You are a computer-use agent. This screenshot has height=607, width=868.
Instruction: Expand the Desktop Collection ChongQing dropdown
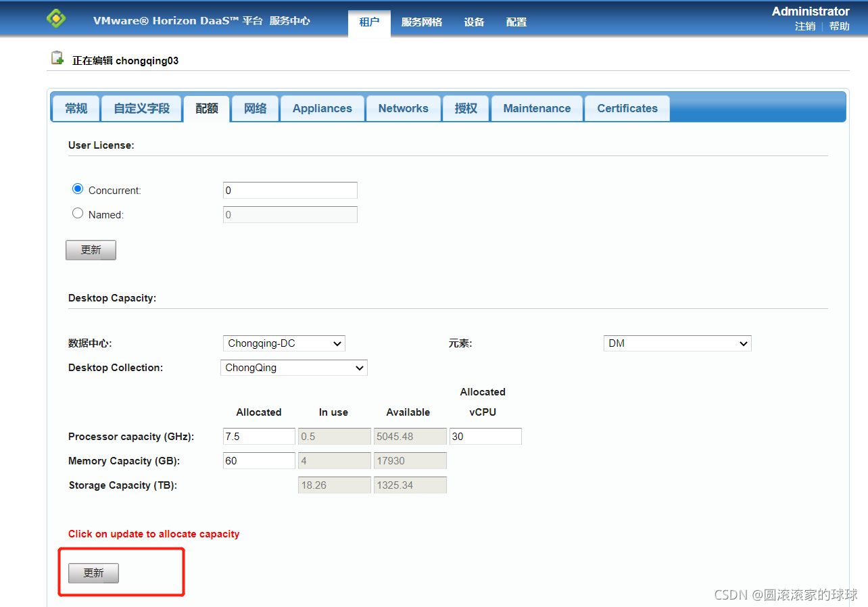click(x=294, y=368)
